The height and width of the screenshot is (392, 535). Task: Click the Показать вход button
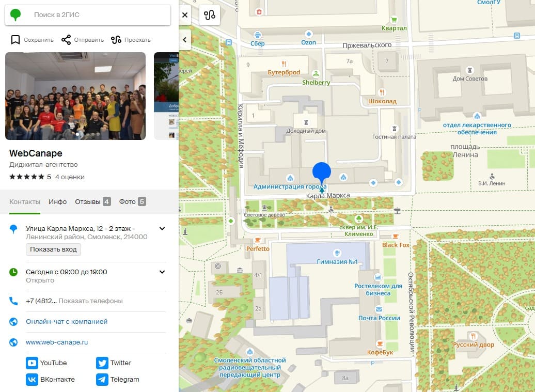[53, 249]
